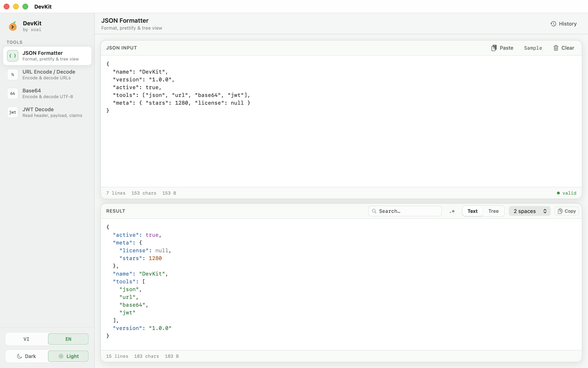Click the Clear input button
This screenshot has width=588, height=368.
coord(564,48)
